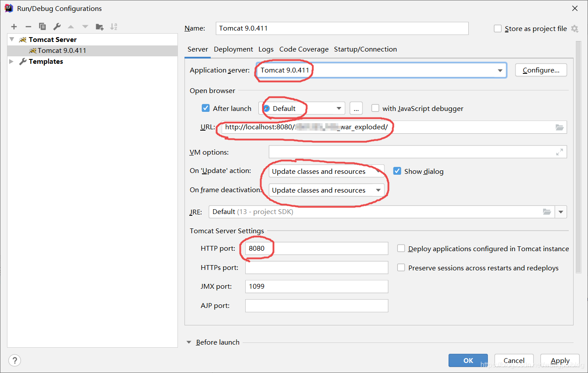
Task: Open JRE dropdown arrow
Action: [561, 212]
